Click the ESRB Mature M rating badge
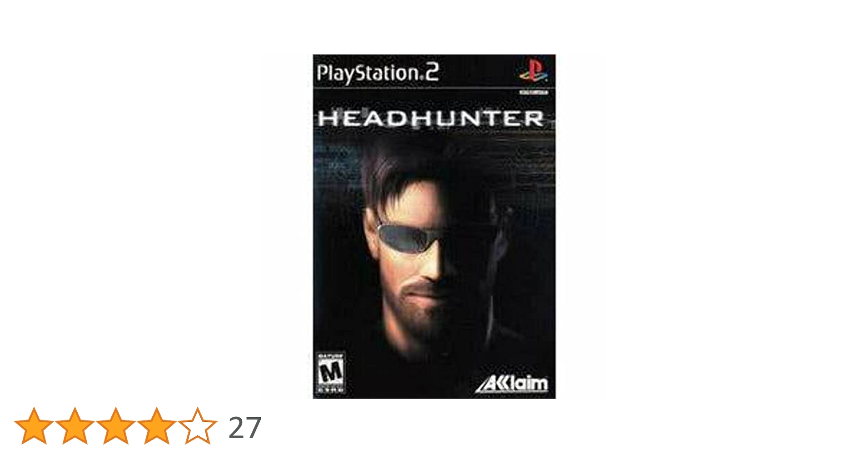 tap(330, 373)
